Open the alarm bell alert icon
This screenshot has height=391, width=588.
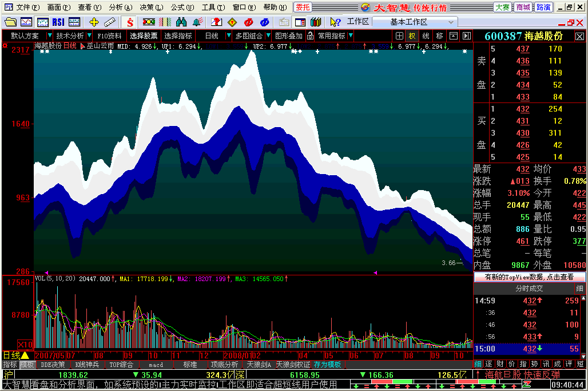click(x=197, y=22)
